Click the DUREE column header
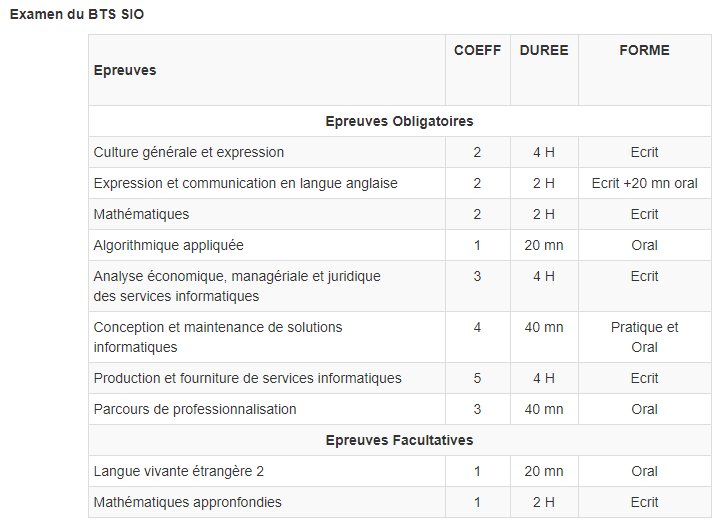 (x=543, y=51)
